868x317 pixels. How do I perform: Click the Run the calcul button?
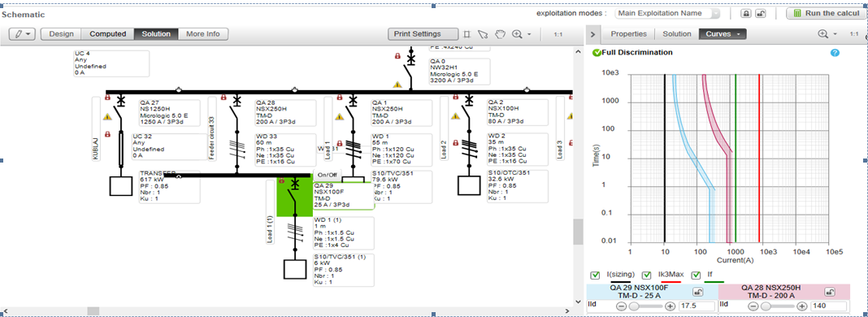click(x=826, y=13)
